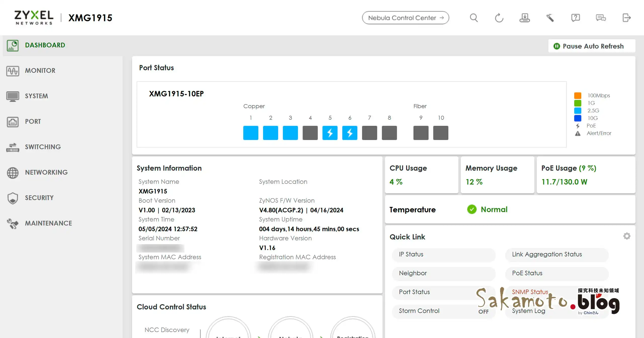Image resolution: width=644 pixels, height=338 pixels.
Task: Select the Security menu item
Action: pyautogui.click(x=39, y=198)
